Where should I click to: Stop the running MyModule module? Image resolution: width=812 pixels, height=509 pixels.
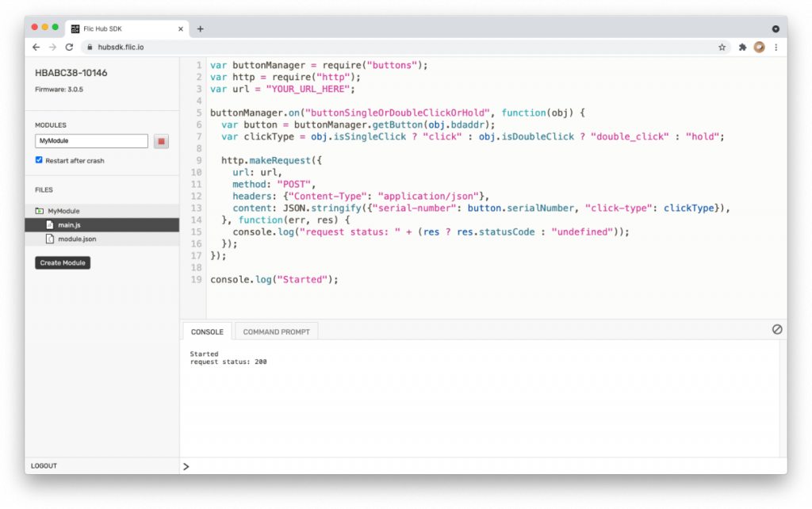tap(161, 141)
